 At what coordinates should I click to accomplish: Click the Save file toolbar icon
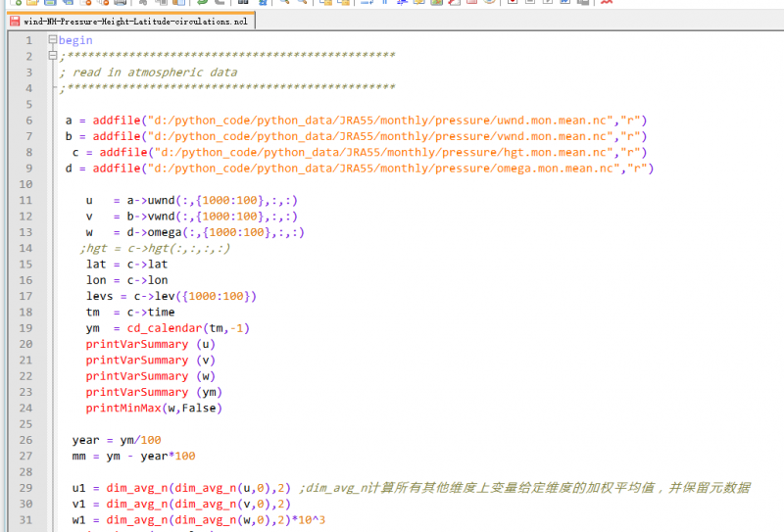pyautogui.click(x=49, y=2)
